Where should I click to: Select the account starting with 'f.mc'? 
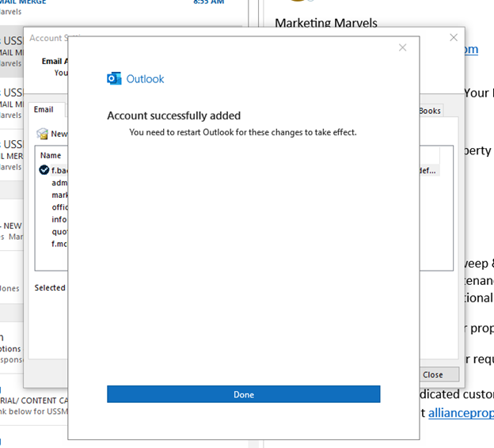coord(59,244)
